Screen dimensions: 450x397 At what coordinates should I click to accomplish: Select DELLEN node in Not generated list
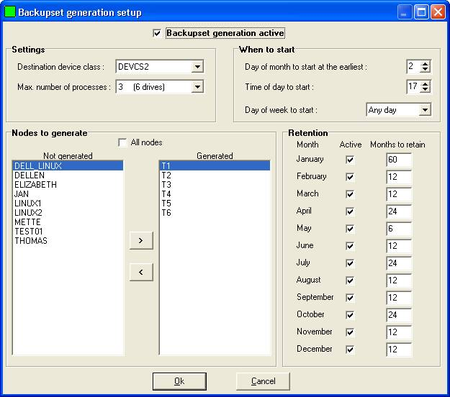(x=68, y=175)
